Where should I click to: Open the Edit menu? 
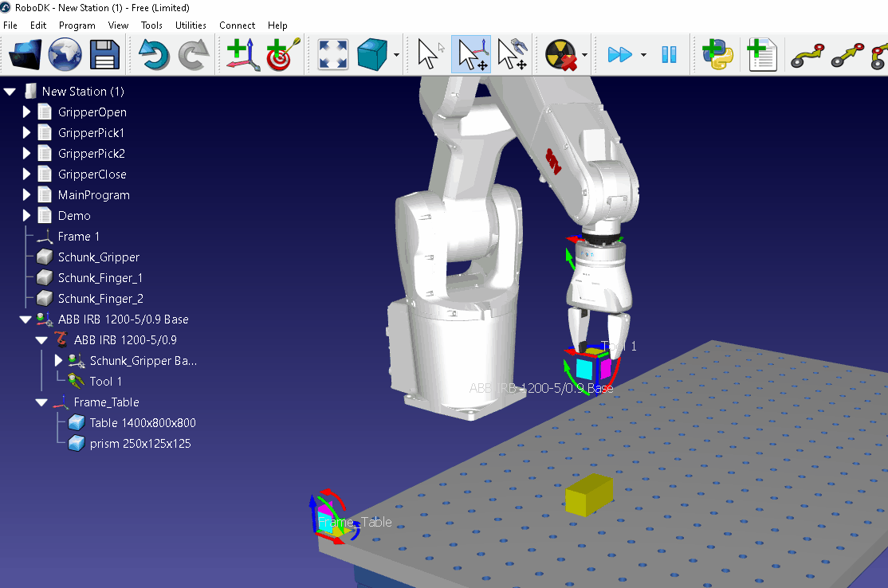point(38,25)
